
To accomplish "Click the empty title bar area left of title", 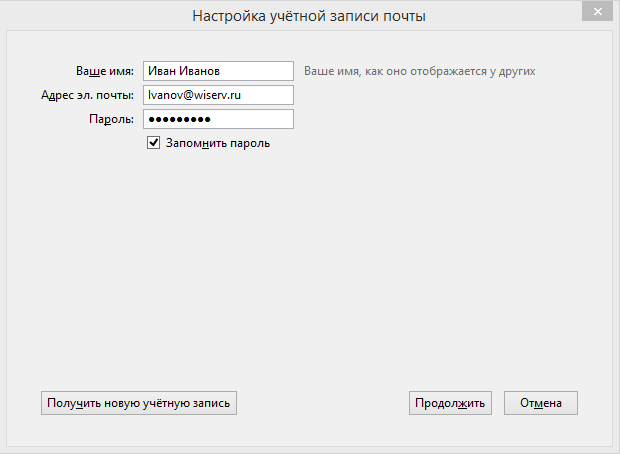I will click(x=90, y=17).
